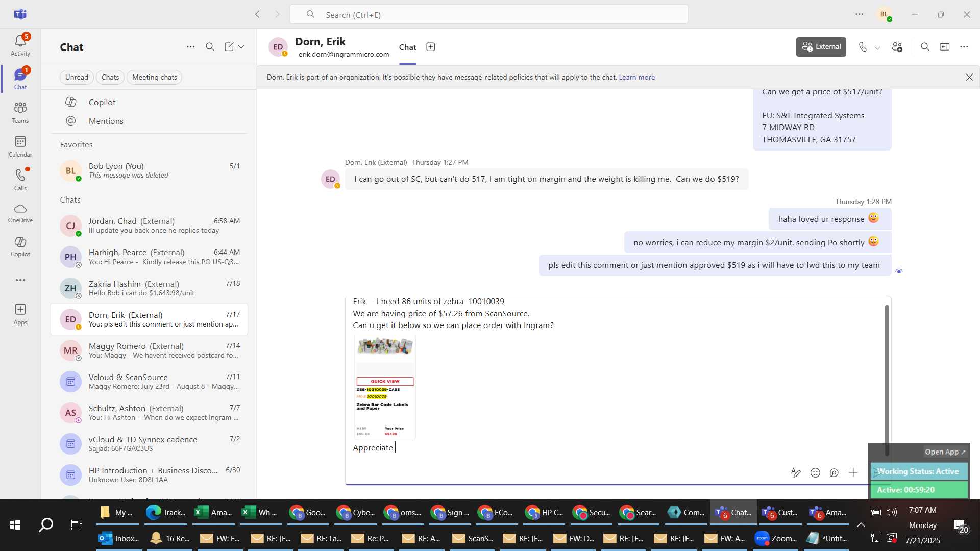Open more chat options in header
This screenshot has width=980, height=551.
pyautogui.click(x=964, y=47)
